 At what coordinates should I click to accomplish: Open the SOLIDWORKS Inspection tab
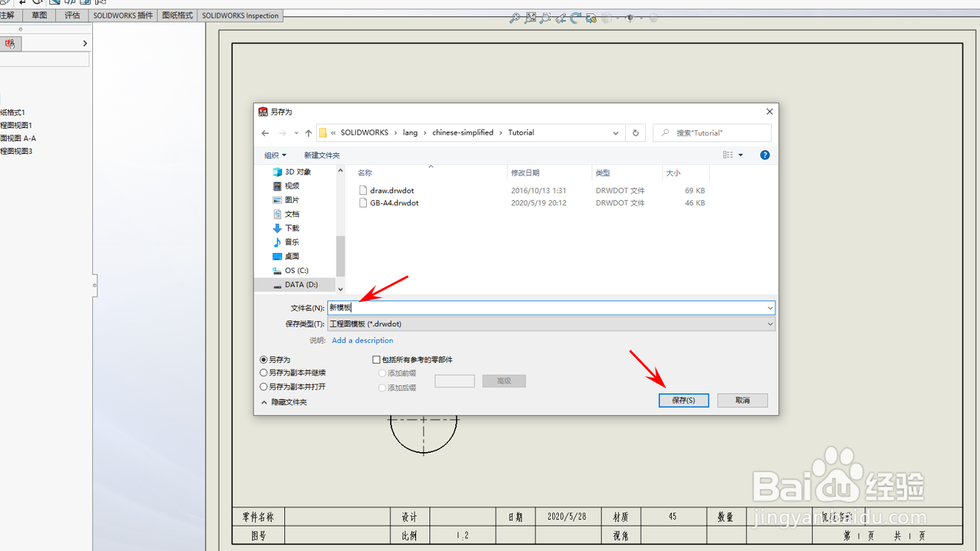pyautogui.click(x=240, y=15)
